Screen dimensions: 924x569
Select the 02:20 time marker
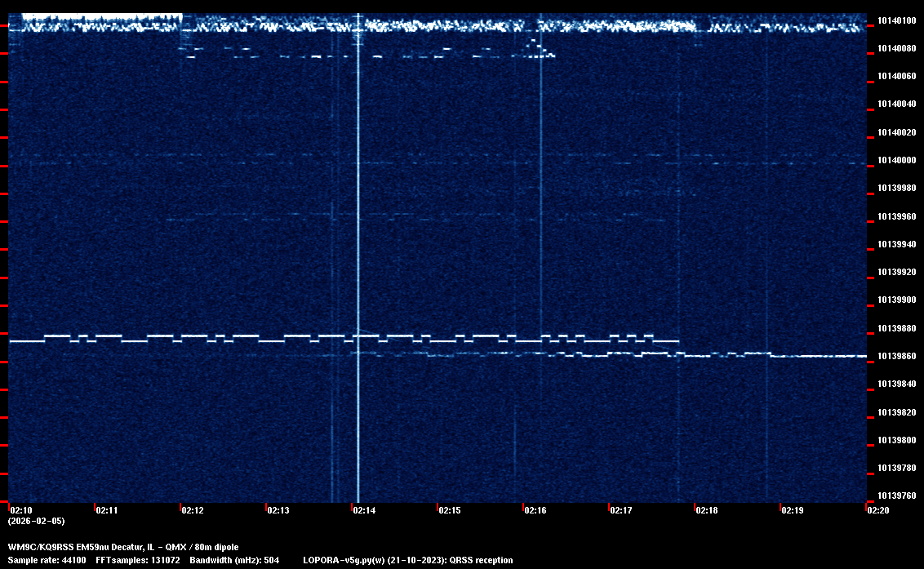878,510
